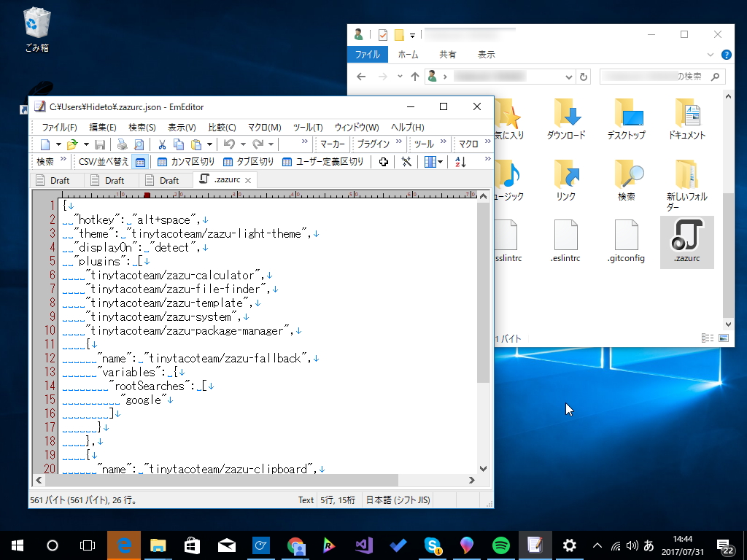Click the Print icon in EmEditor toolbar
Image resolution: width=747 pixels, height=560 pixels.
point(123,144)
